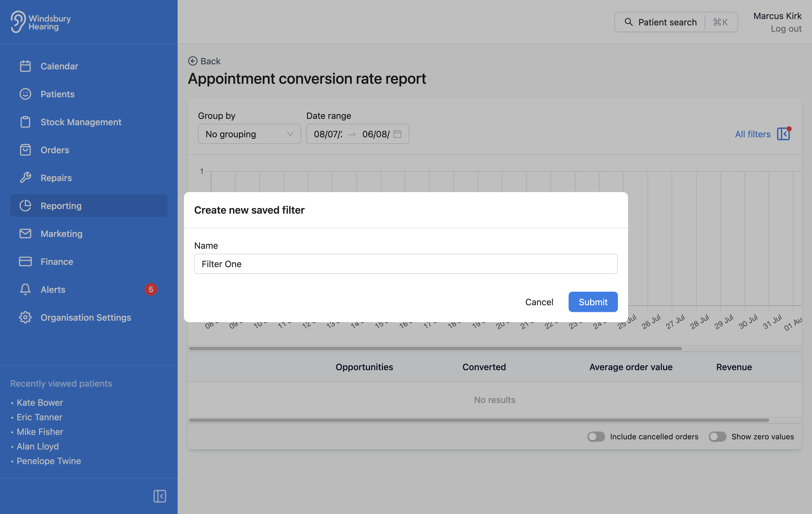The image size is (812, 514).
Task: Click the Calendar icon in sidebar
Action: click(x=25, y=66)
